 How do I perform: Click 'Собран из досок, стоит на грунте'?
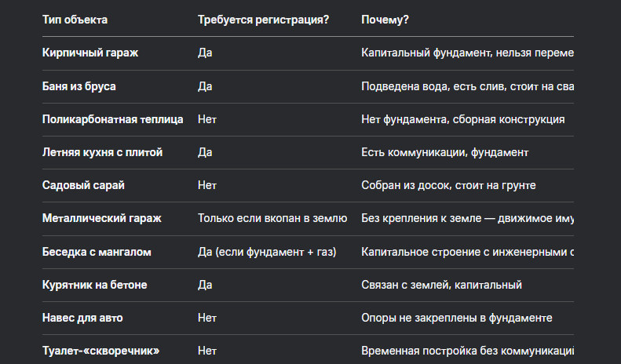pos(448,185)
